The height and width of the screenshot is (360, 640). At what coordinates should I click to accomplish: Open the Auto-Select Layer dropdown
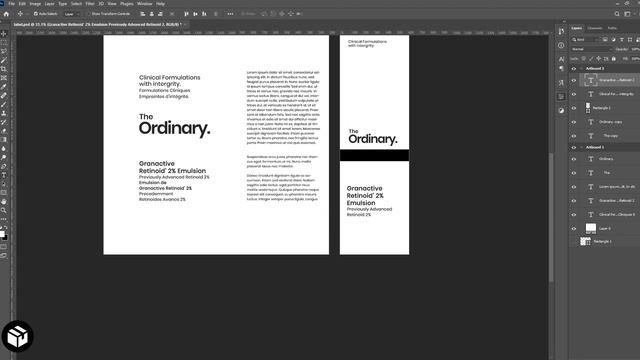(x=72, y=14)
